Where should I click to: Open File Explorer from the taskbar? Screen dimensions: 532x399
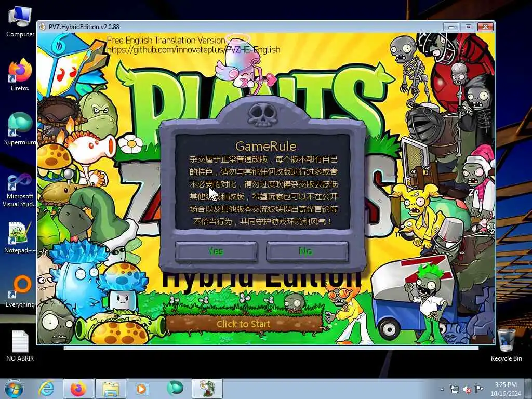[x=111, y=389]
